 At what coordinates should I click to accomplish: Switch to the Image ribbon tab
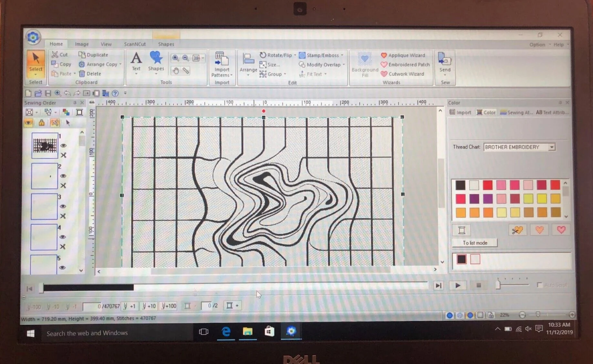coord(82,44)
